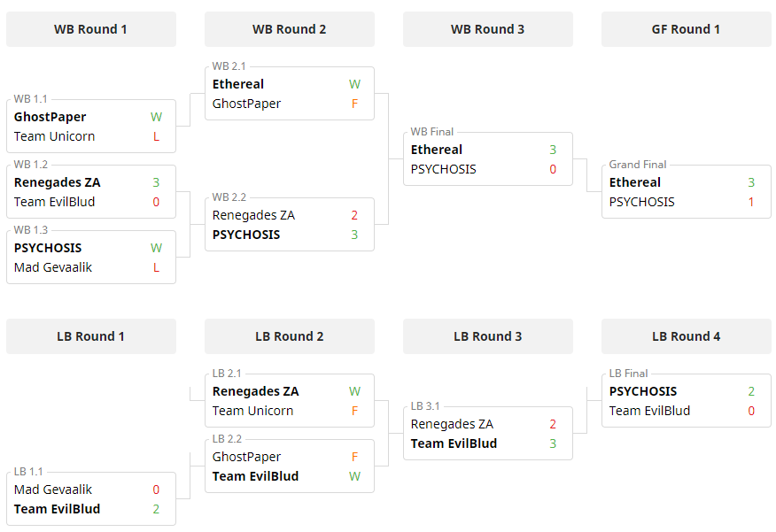Click the WB Round 1 header
The image size is (776, 532).
pos(90,29)
